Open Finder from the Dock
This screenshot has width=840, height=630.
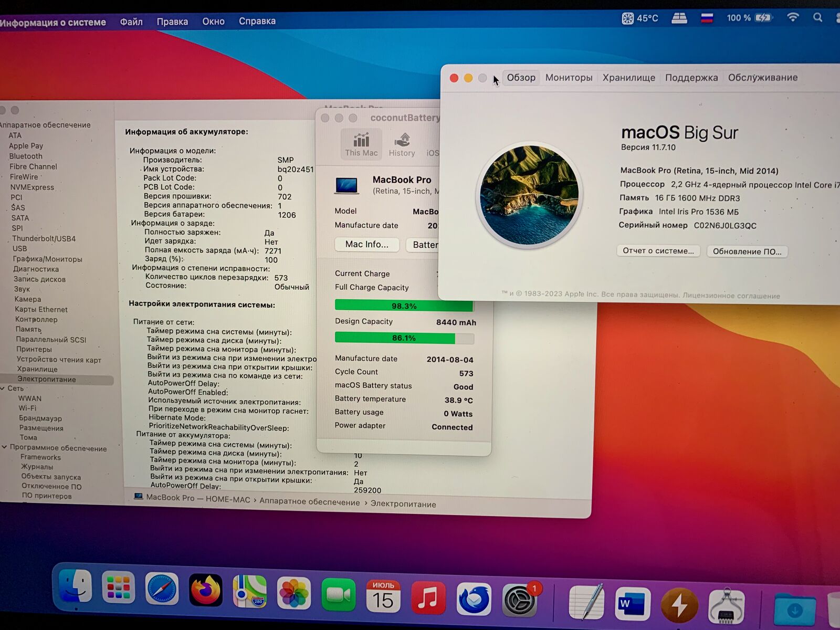point(76,586)
